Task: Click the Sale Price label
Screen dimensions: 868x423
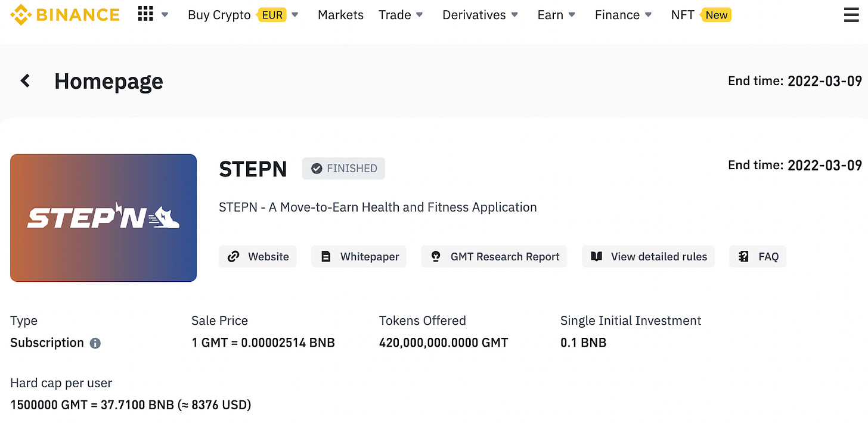Action: pyautogui.click(x=219, y=321)
